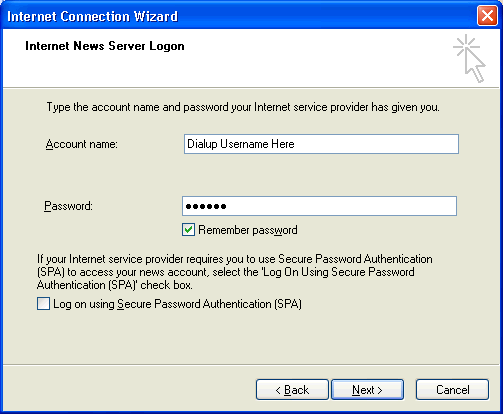
Task: Click the wizard cursor sparkle icon
Action: [469, 58]
